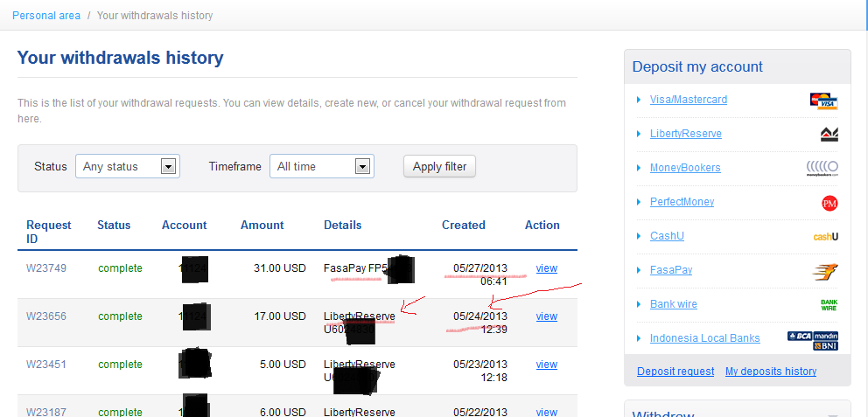Click the Details column header
The image size is (868, 417).
point(343,225)
